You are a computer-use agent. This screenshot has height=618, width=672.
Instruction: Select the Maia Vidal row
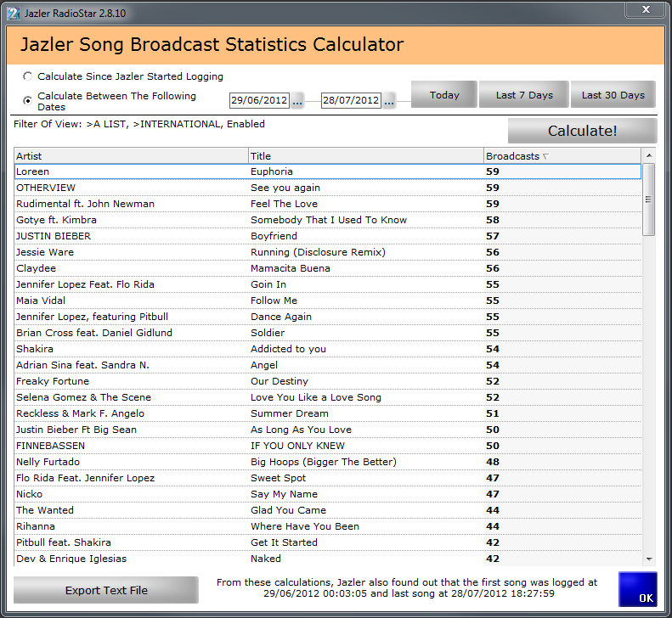click(328, 301)
